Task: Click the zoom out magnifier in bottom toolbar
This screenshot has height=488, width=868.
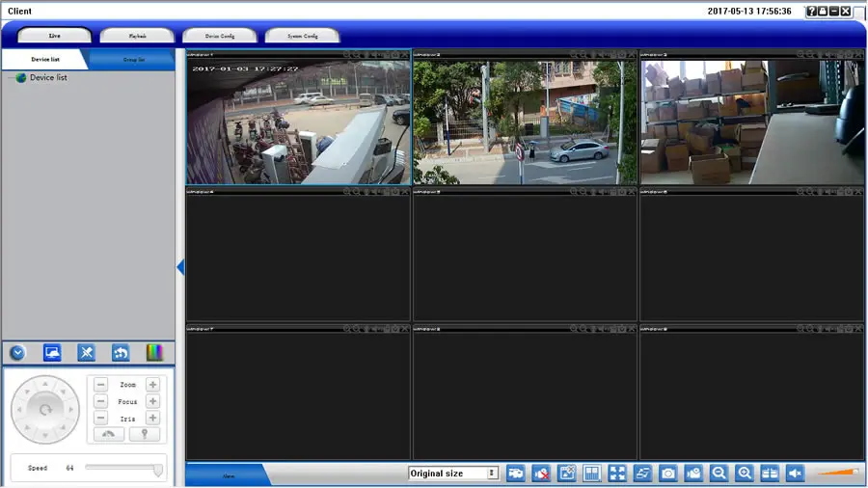Action: (719, 474)
